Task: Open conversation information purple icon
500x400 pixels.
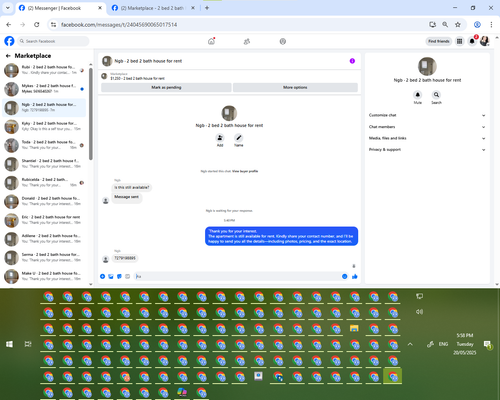Action: tap(352, 61)
